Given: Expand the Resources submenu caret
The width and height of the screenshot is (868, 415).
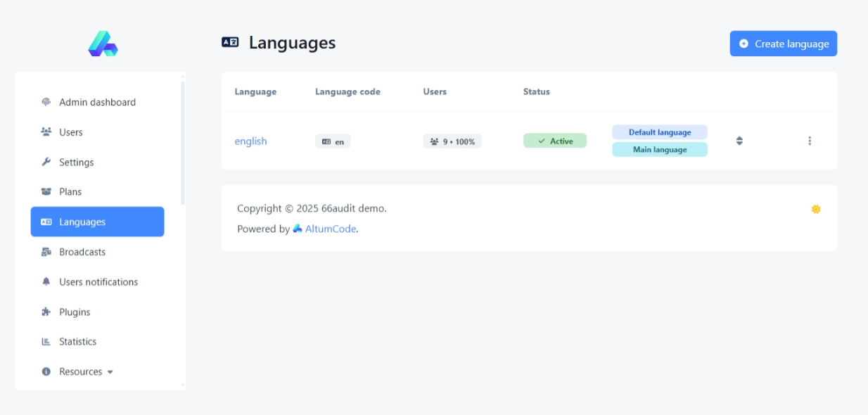Looking at the screenshot, I should [x=110, y=372].
